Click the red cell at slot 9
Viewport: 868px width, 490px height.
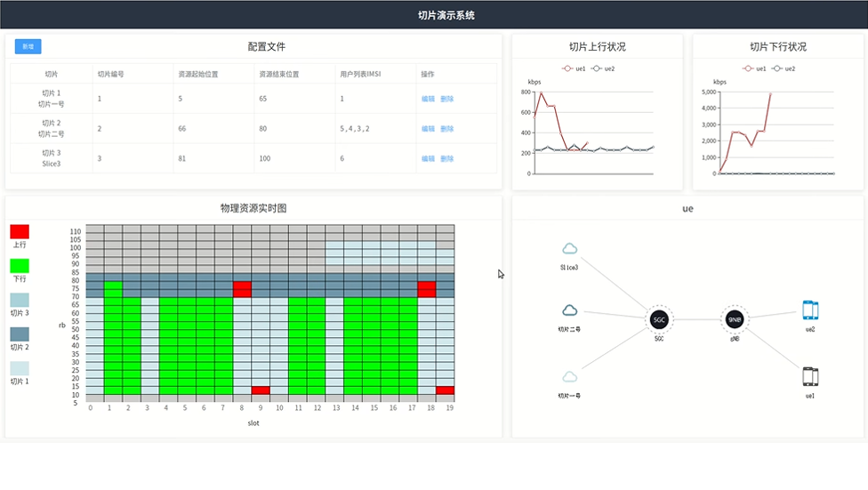[261, 390]
